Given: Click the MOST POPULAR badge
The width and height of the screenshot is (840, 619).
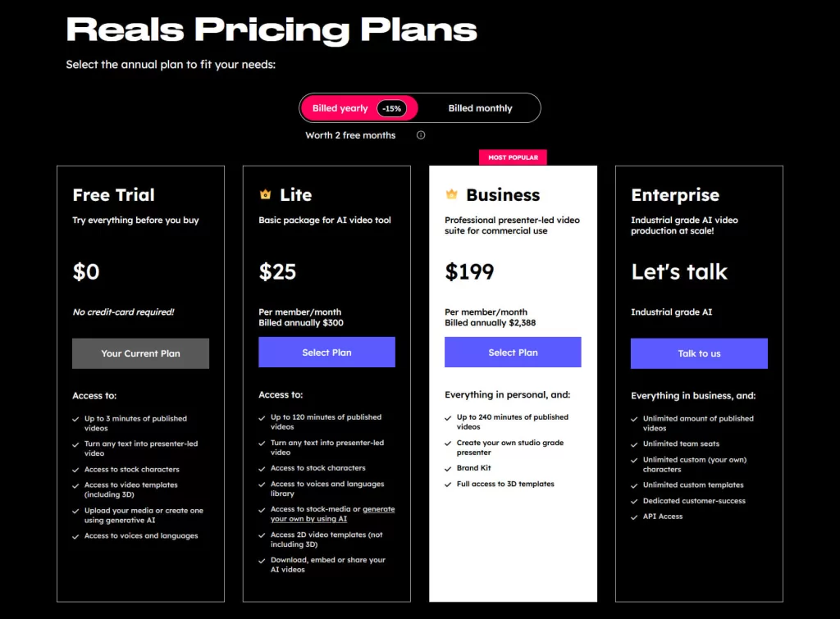Looking at the screenshot, I should click(513, 157).
